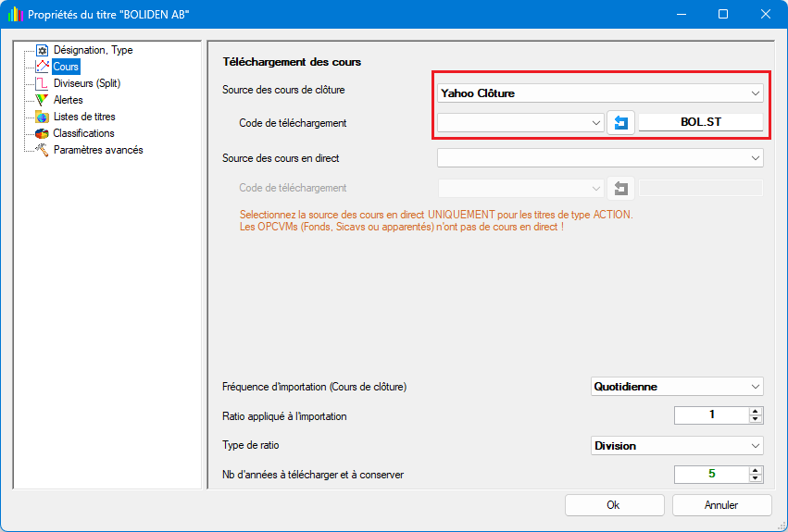Click the import ratio value field showing 1
Image resolution: width=788 pixels, height=532 pixels.
tap(712, 414)
